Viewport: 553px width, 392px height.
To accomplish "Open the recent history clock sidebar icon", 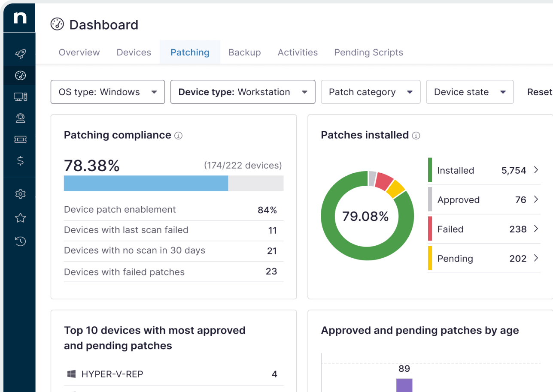I will coord(20,241).
